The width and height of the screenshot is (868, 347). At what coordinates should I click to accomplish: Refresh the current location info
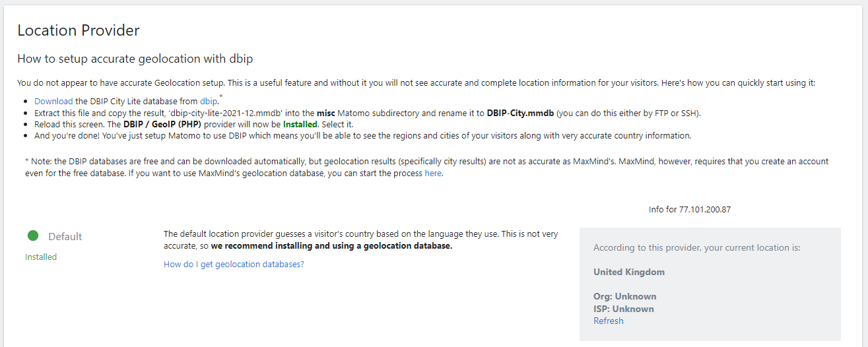point(608,321)
